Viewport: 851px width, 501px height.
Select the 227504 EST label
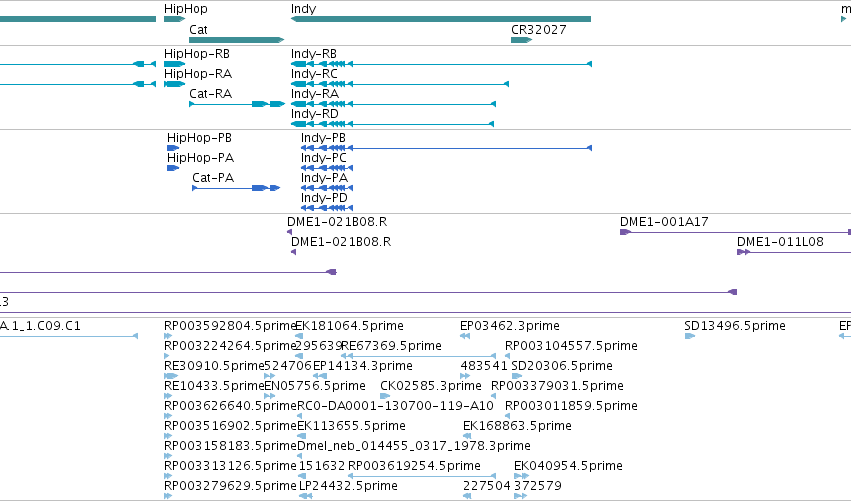coord(487,487)
